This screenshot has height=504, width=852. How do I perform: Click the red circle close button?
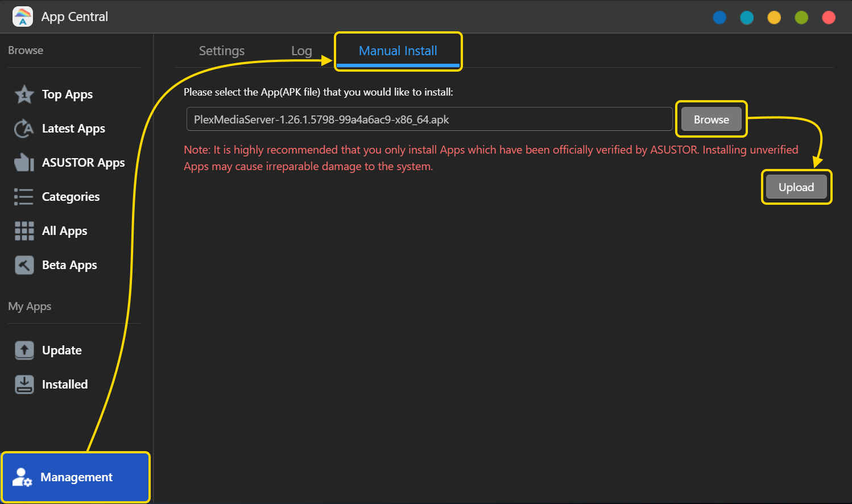[829, 18]
